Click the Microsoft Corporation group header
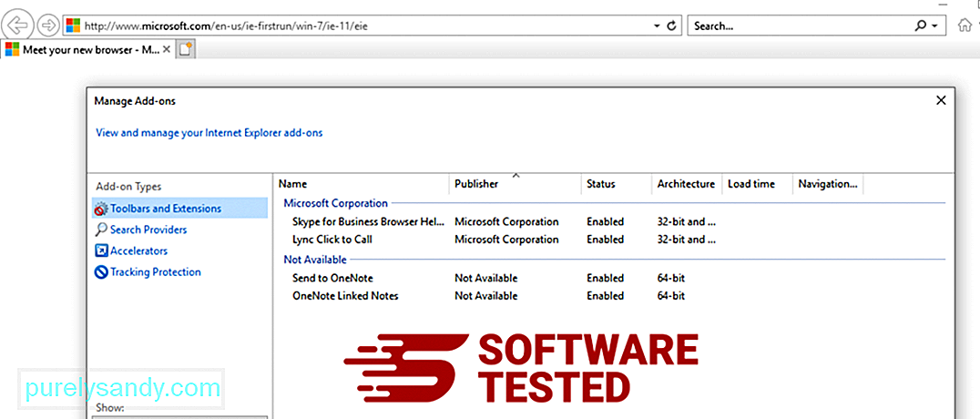980x419 pixels. coord(336,202)
